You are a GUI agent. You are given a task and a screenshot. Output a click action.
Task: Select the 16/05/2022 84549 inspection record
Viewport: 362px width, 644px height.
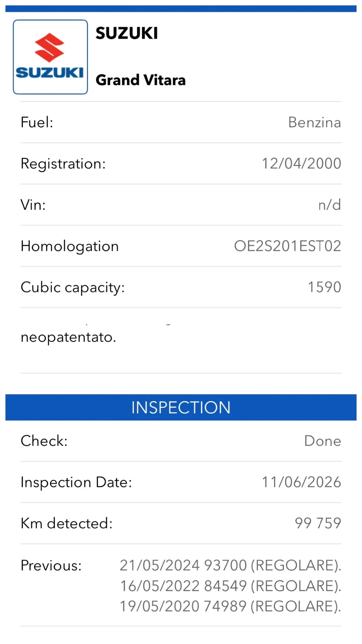coord(231,586)
